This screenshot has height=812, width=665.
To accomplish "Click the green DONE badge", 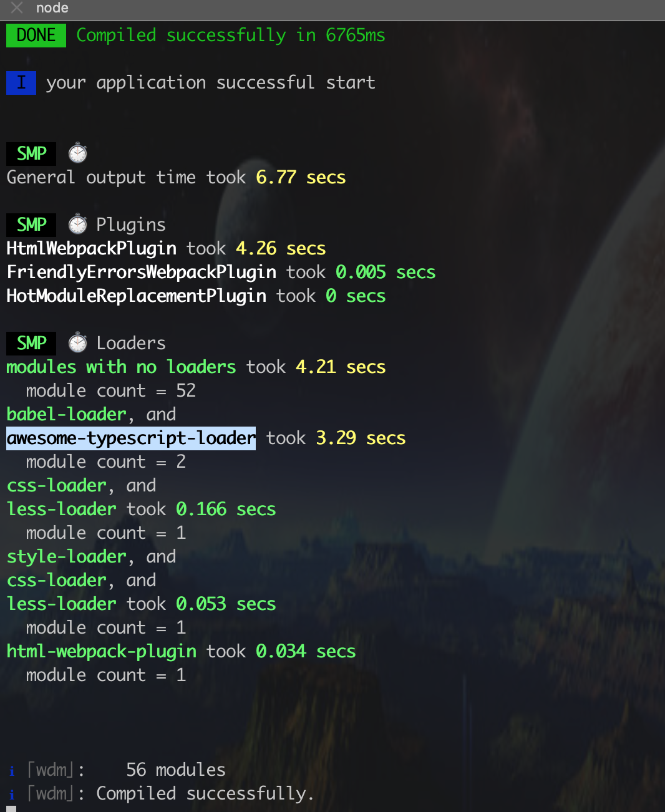I will click(36, 36).
